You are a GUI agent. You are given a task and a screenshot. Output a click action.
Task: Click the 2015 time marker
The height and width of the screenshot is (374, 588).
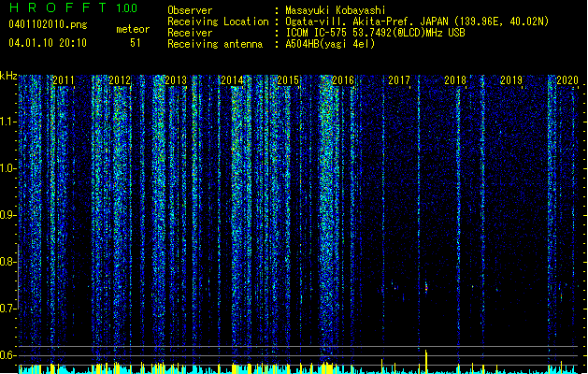click(x=288, y=80)
